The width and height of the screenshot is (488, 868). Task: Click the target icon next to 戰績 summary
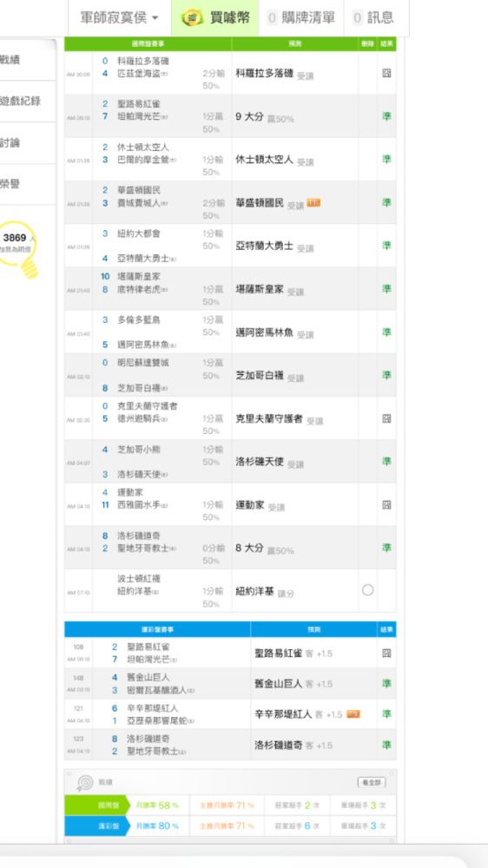point(85,782)
